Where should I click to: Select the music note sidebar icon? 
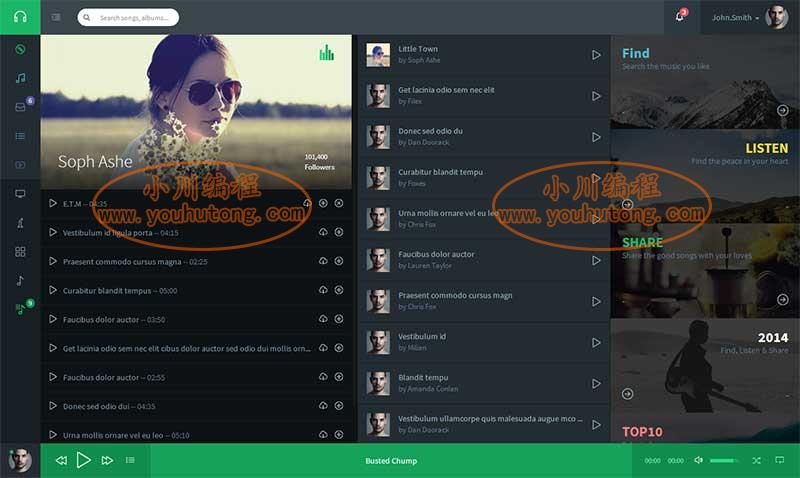tap(20, 78)
